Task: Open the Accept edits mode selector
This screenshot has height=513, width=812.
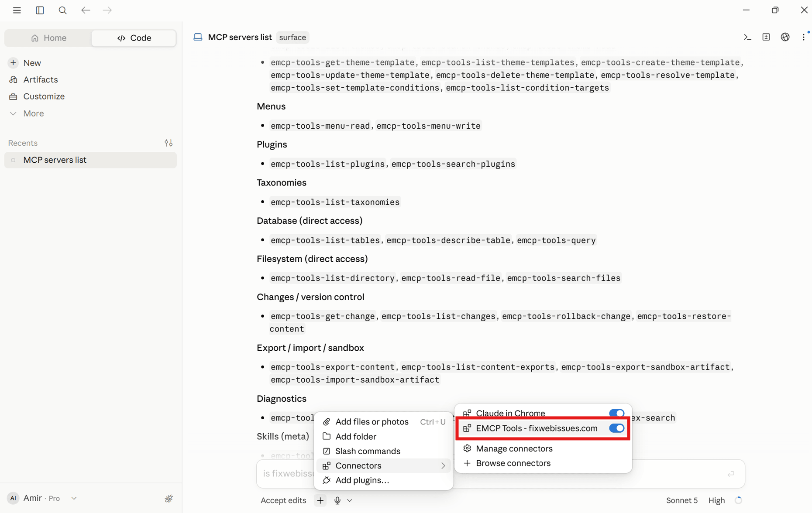Action: tap(283, 500)
